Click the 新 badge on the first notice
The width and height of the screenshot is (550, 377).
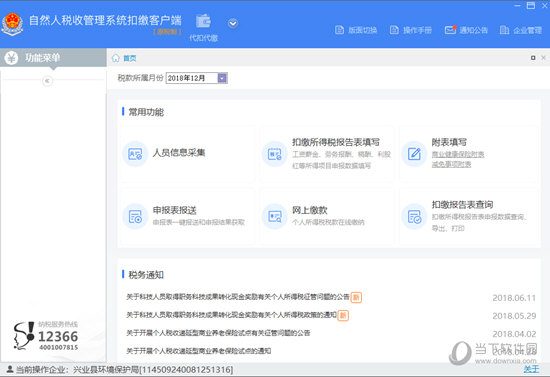[356, 297]
